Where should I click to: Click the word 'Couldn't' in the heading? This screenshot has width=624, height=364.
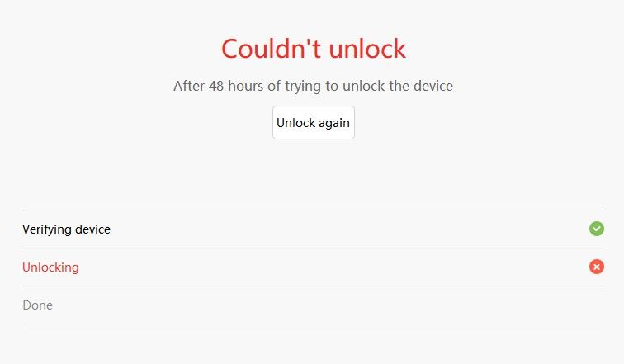pos(271,49)
